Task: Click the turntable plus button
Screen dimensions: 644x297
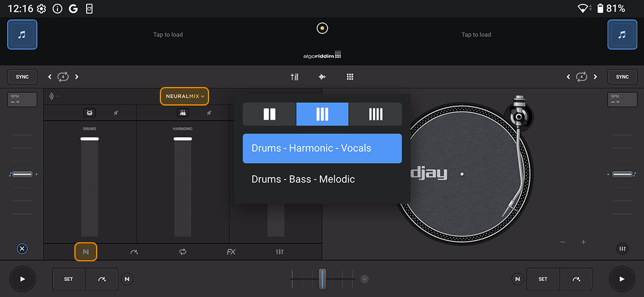Action: 583,242
